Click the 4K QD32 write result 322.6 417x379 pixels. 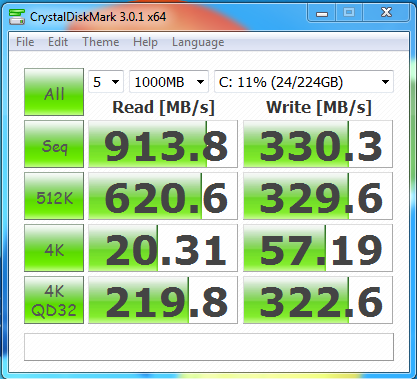point(318,300)
